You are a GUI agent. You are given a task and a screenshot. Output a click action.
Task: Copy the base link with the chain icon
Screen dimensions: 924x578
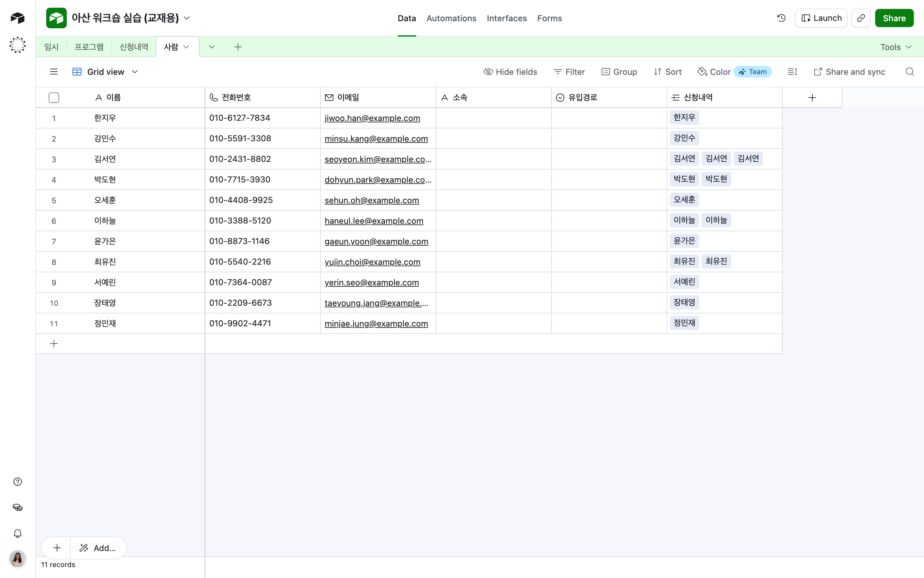click(861, 18)
